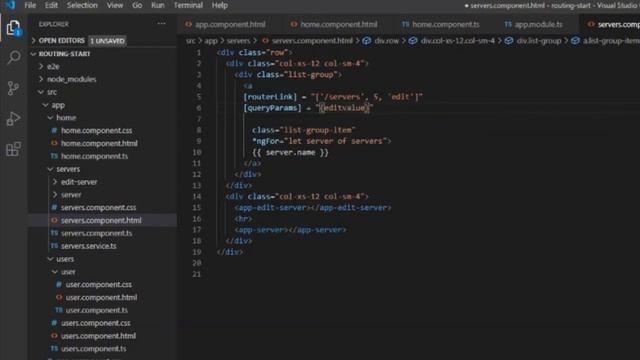Click the servers breadcrumb segment
Image resolution: width=640 pixels, height=360 pixels.
coord(238,41)
